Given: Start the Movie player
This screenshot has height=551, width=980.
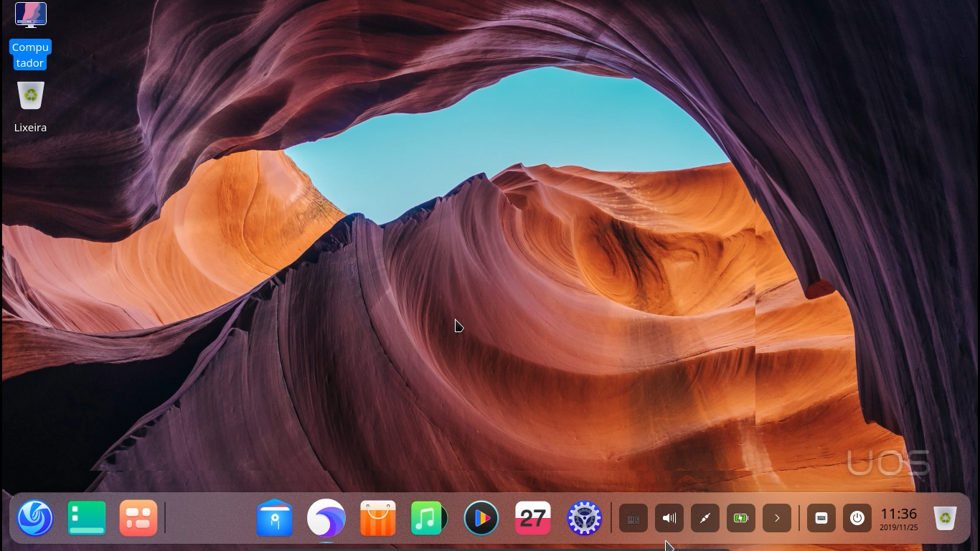Looking at the screenshot, I should coord(481,518).
